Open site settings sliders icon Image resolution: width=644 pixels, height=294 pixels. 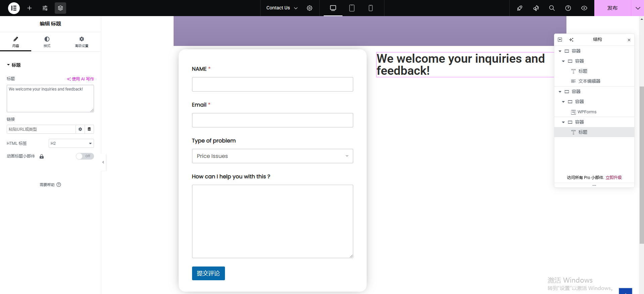45,8
